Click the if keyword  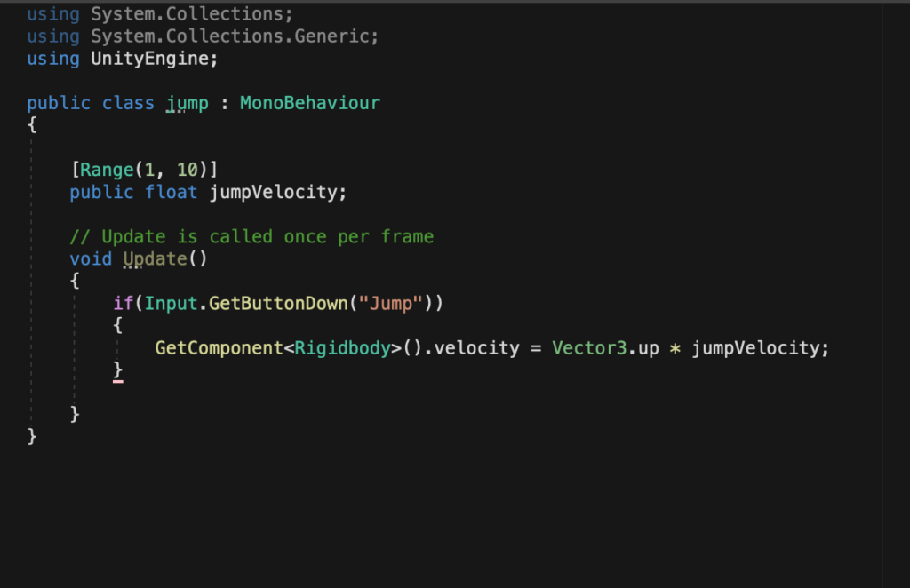pyautogui.click(x=123, y=303)
